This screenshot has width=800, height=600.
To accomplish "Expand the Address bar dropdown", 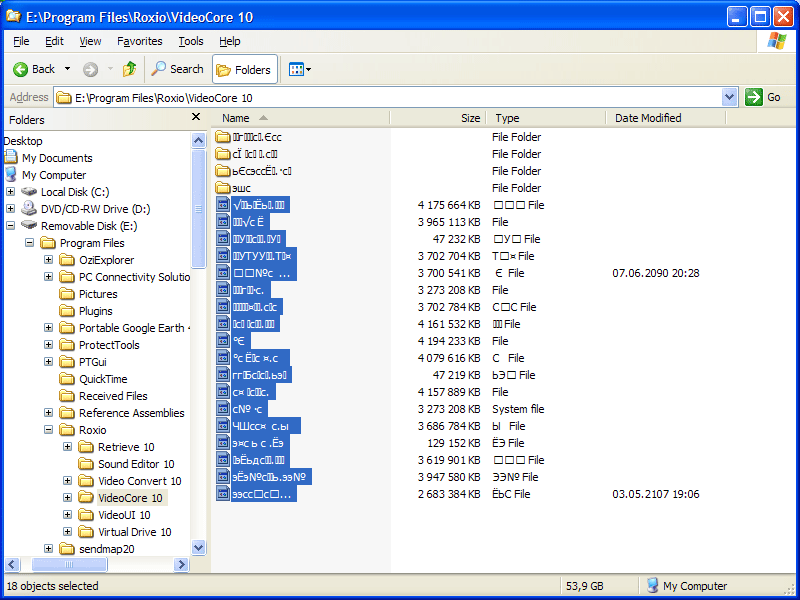I will 730,97.
